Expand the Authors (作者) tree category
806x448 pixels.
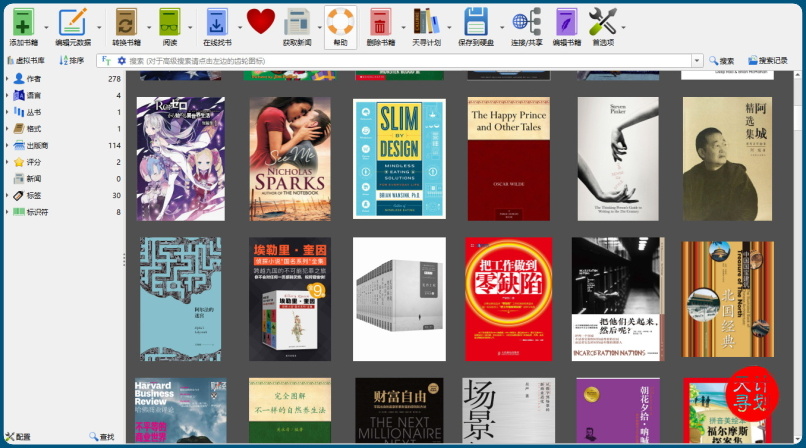pyautogui.click(x=6, y=78)
